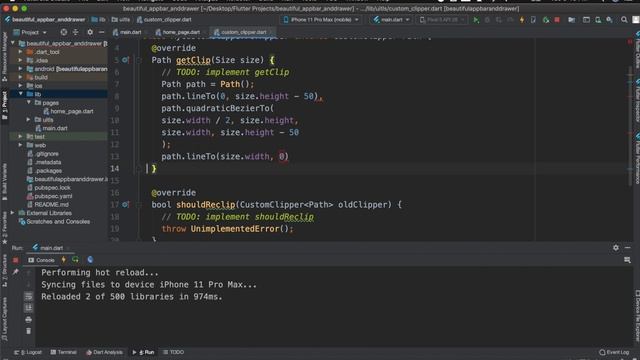Trigger Flutter Hot Reload lightning icon in toolbar

[522, 20]
